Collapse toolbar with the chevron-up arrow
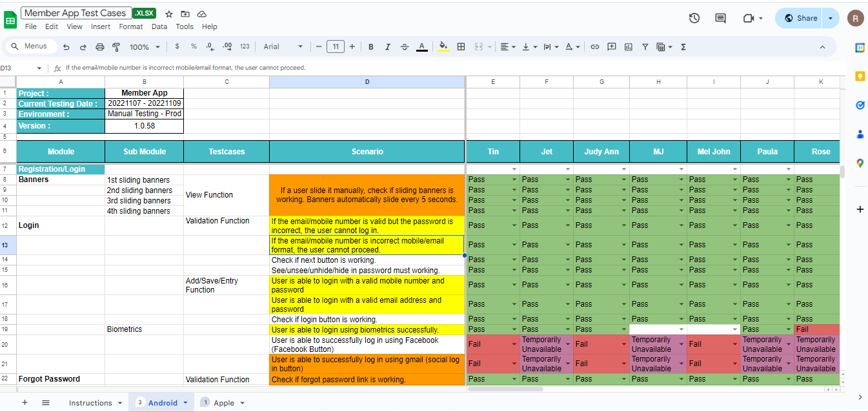The height and width of the screenshot is (412, 868). 822,47
